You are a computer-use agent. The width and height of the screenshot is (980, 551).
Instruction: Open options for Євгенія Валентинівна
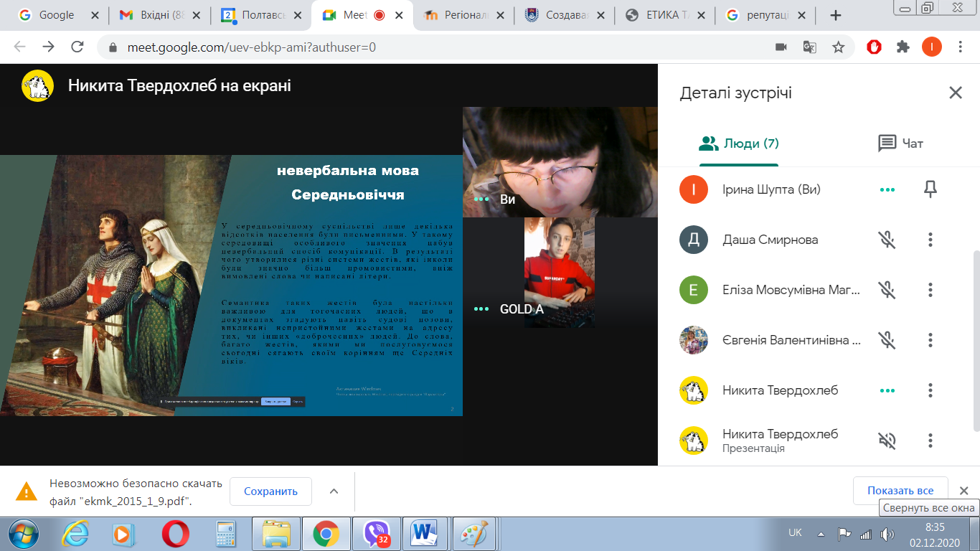[930, 340]
